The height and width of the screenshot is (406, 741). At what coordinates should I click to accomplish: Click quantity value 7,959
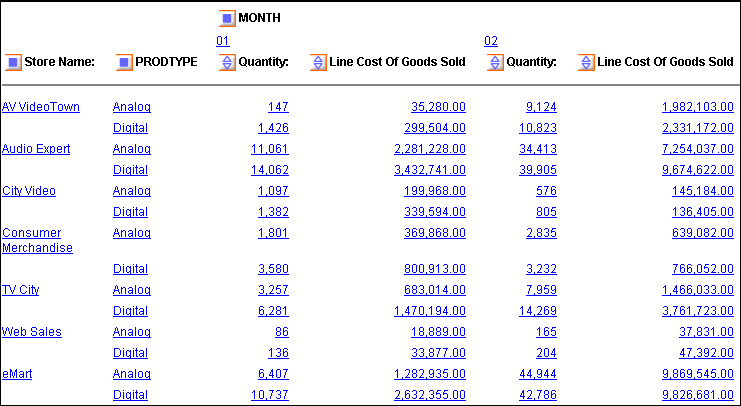[542, 290]
